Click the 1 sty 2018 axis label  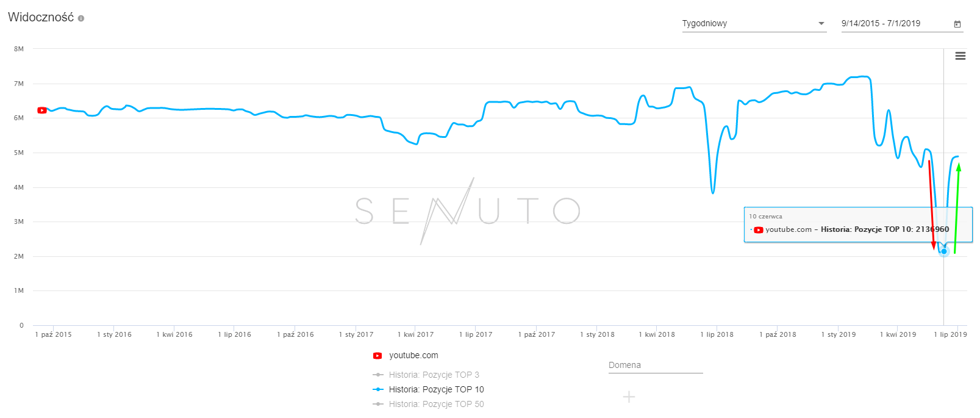click(x=597, y=334)
